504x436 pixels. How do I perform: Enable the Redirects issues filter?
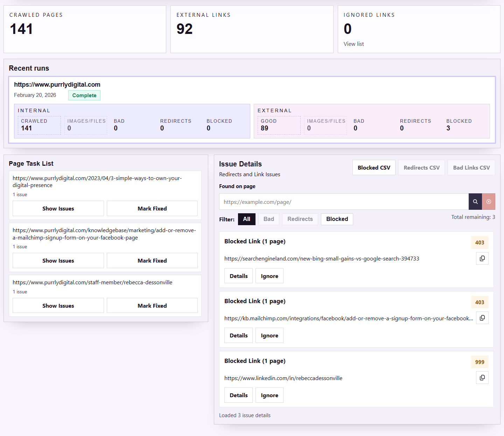point(300,219)
